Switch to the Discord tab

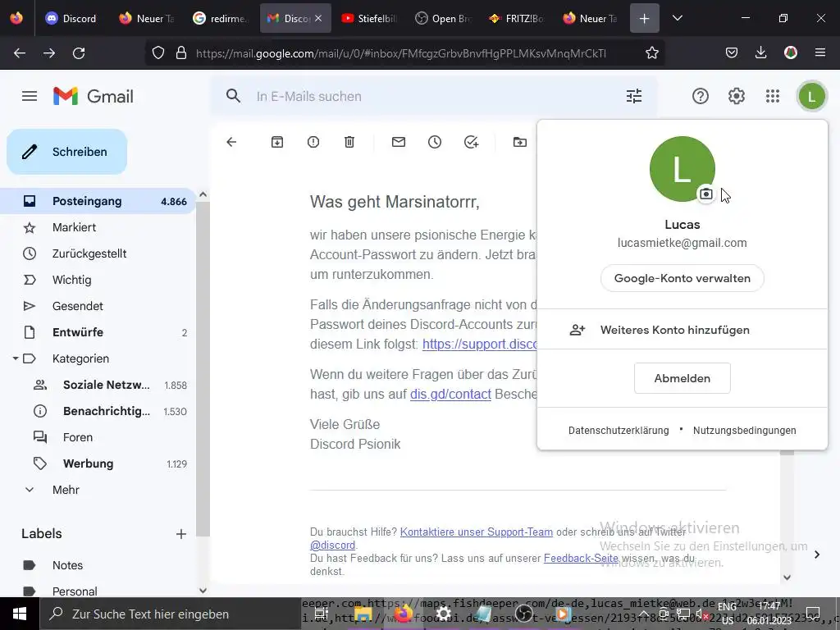point(71,18)
